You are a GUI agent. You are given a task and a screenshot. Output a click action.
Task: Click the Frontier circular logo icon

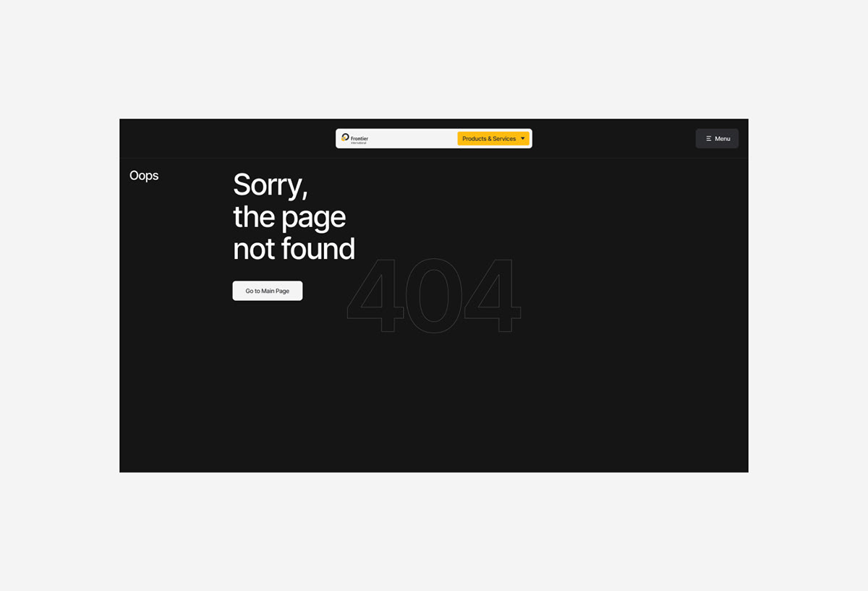coord(345,137)
